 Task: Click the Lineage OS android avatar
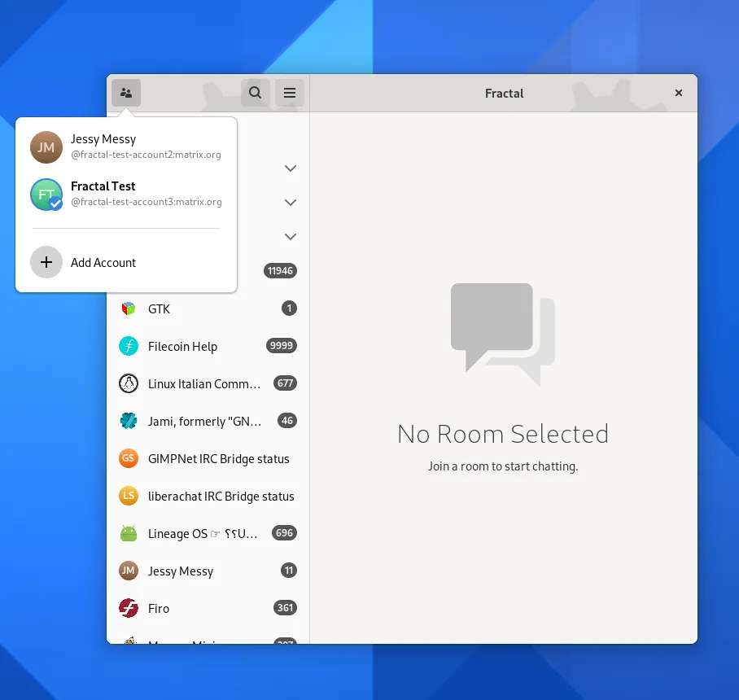(129, 533)
